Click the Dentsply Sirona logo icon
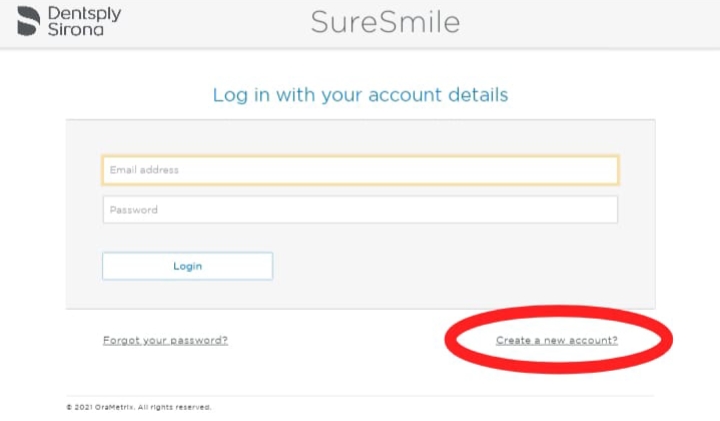 coord(28,21)
